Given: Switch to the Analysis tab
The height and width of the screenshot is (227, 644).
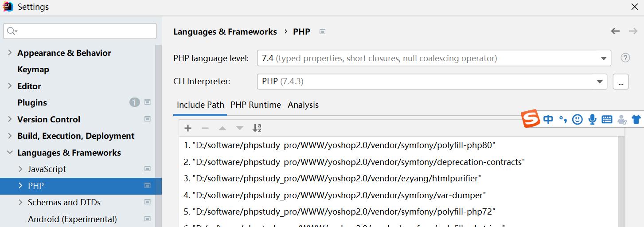Looking at the screenshot, I should click(303, 105).
